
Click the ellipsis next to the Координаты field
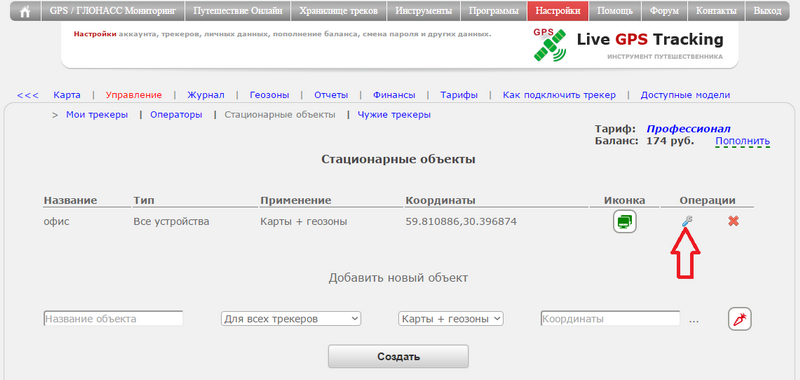(x=694, y=320)
